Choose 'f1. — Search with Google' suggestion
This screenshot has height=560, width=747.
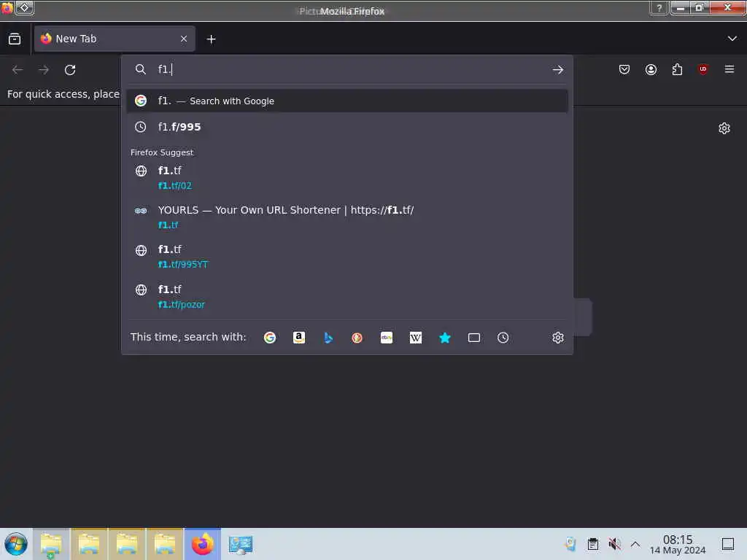point(347,101)
